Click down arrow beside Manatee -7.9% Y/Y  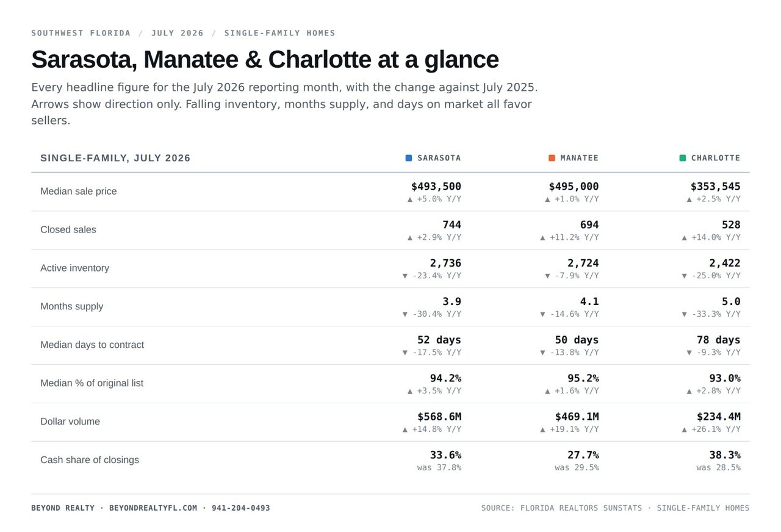[x=548, y=276]
